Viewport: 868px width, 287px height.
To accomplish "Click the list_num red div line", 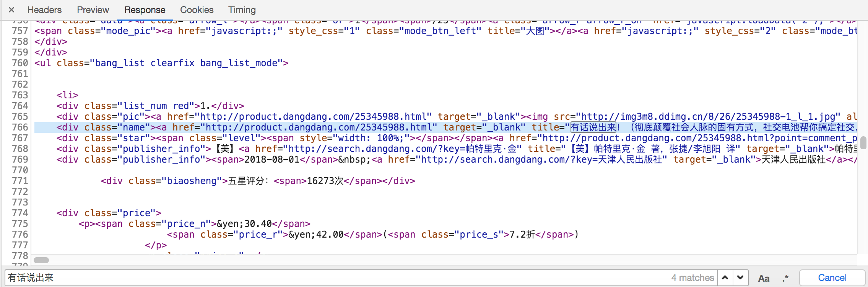I will [x=150, y=106].
